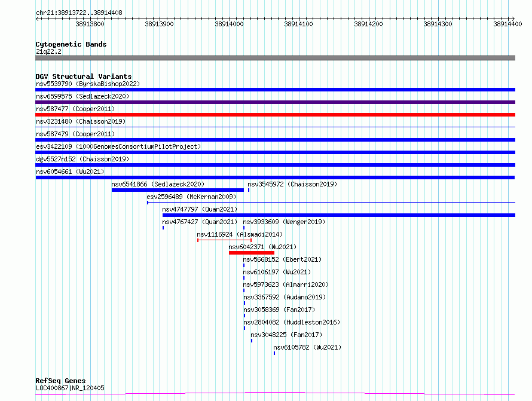The height and width of the screenshot is (401, 532).
Task: Click nsv3367592 (Audano2019) label
Action: [x=285, y=297]
